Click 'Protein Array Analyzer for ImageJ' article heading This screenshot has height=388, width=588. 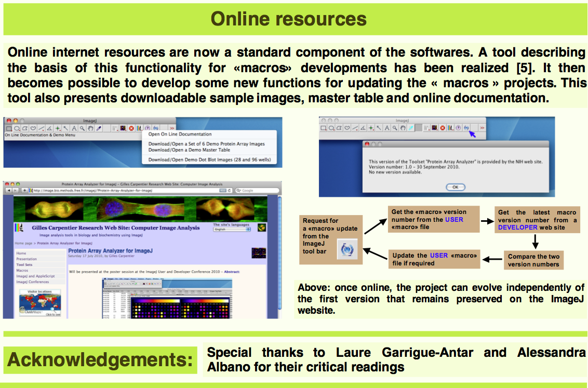[x=110, y=251]
